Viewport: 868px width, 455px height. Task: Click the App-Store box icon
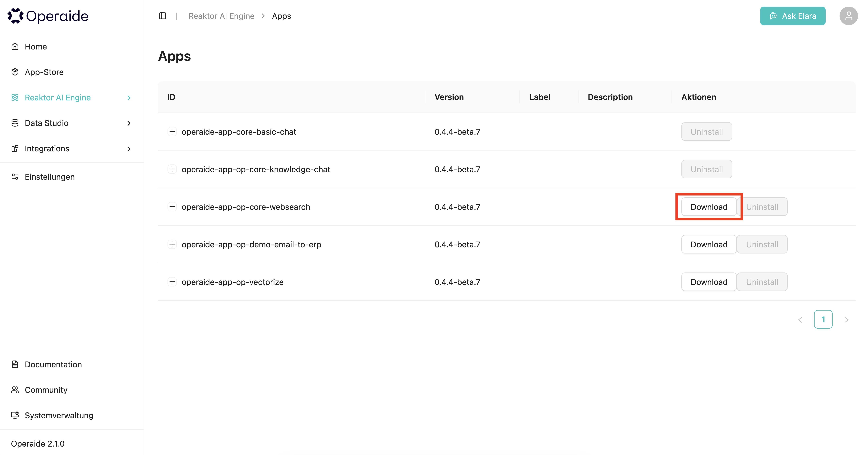[x=15, y=72]
